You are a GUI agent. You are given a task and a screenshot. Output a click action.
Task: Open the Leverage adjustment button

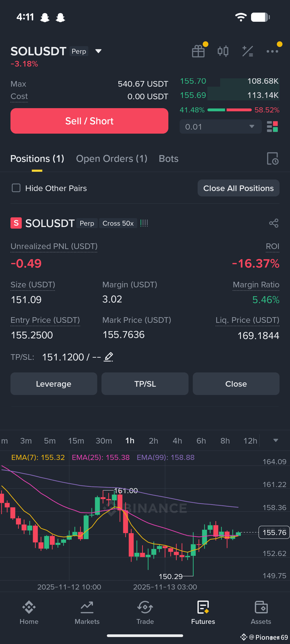(54, 384)
